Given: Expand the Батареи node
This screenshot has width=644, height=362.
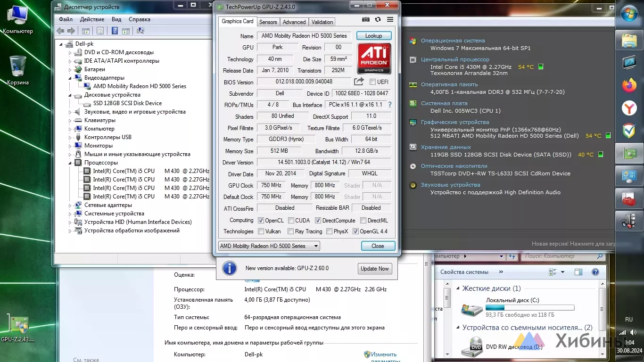Looking at the screenshot, I should (70, 69).
